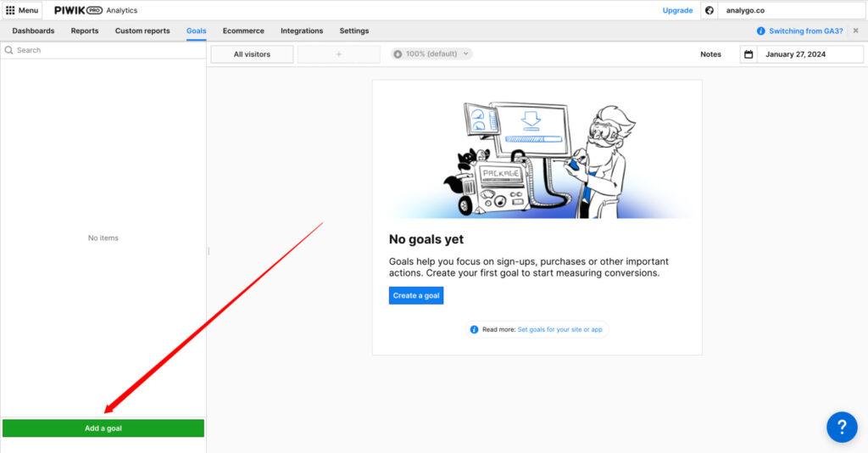Close the Switching from GA3 banner

(855, 31)
